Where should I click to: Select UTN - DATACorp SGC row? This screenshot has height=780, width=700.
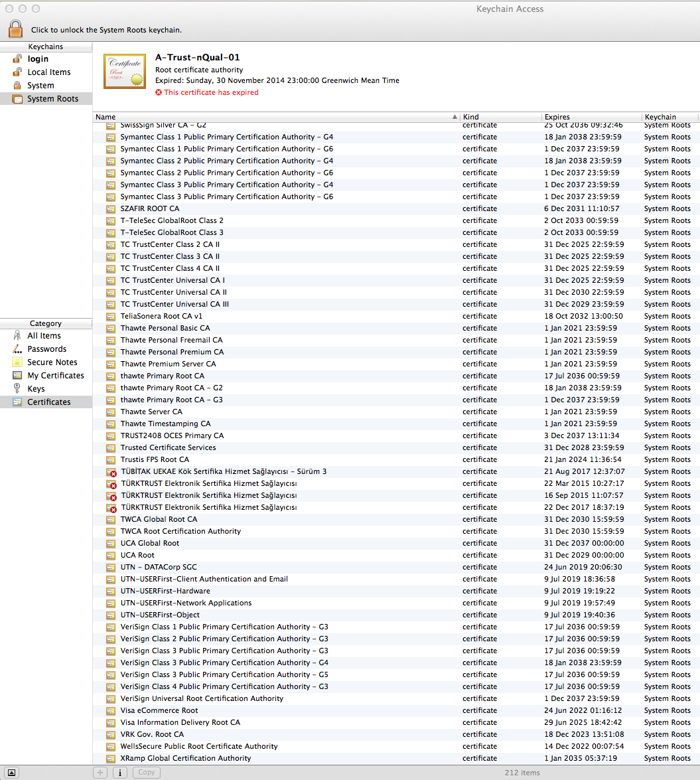pos(395,567)
